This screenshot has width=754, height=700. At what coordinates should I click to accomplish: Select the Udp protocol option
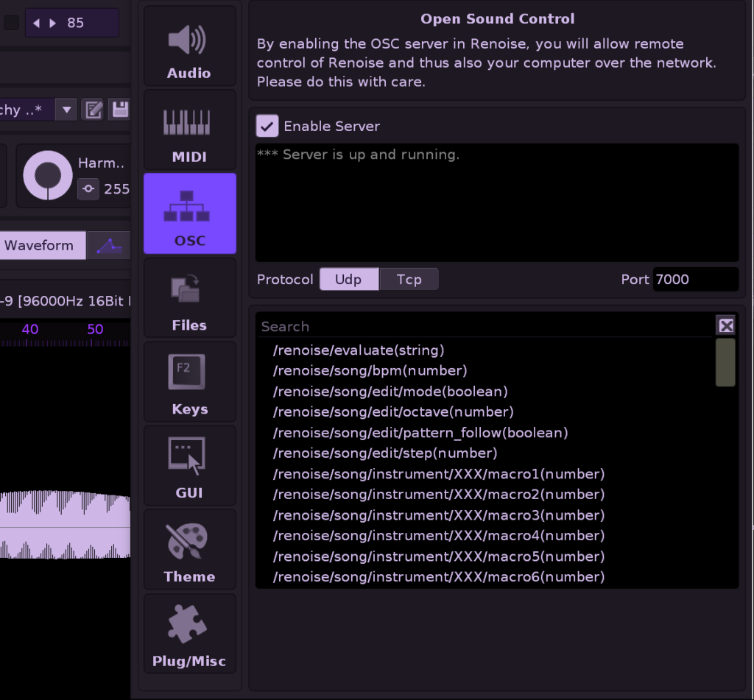coord(349,279)
